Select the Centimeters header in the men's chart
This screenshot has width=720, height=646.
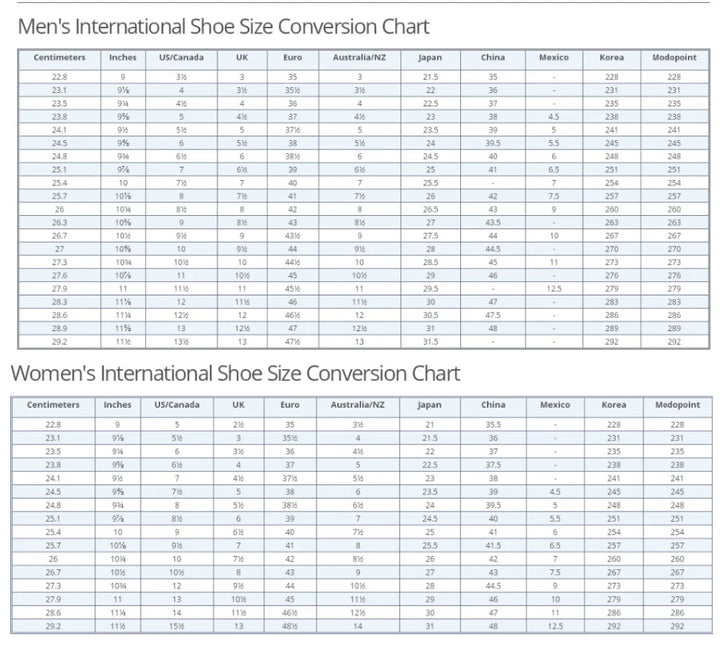point(59,58)
